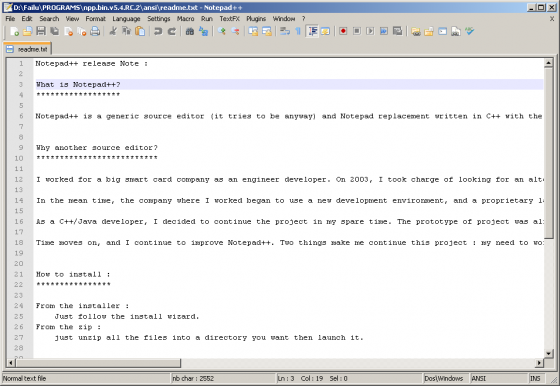The height and width of the screenshot is (386, 560).
Task: Select the readme.txt document tab
Action: coord(28,49)
